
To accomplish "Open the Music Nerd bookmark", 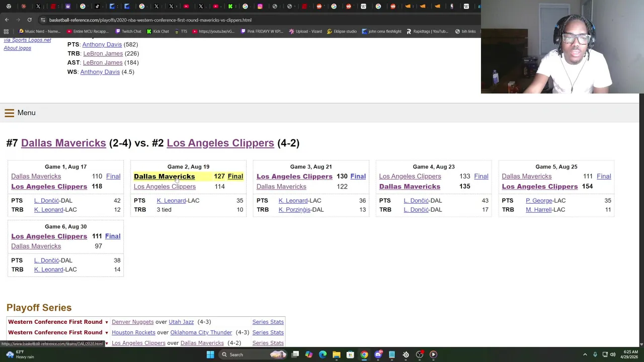I will (40, 31).
